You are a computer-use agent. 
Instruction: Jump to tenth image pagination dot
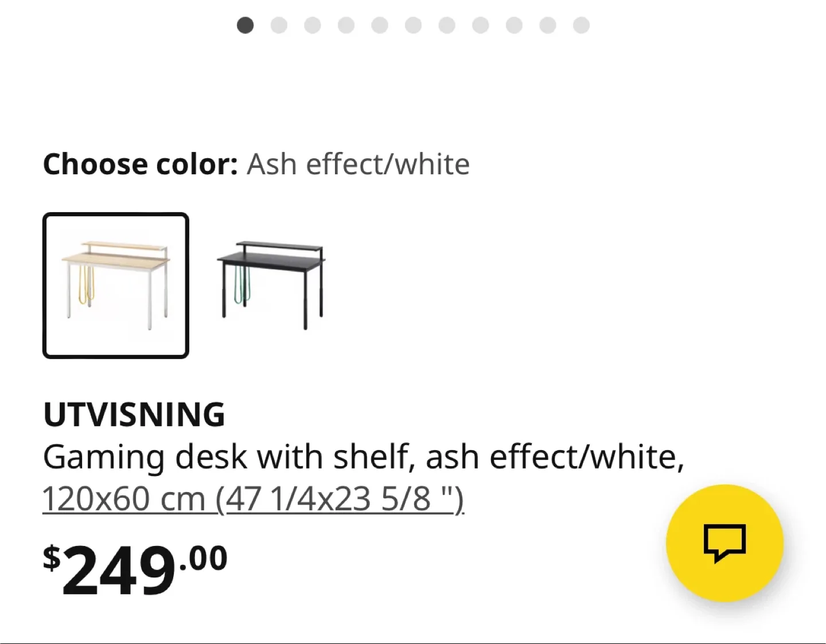click(x=548, y=25)
